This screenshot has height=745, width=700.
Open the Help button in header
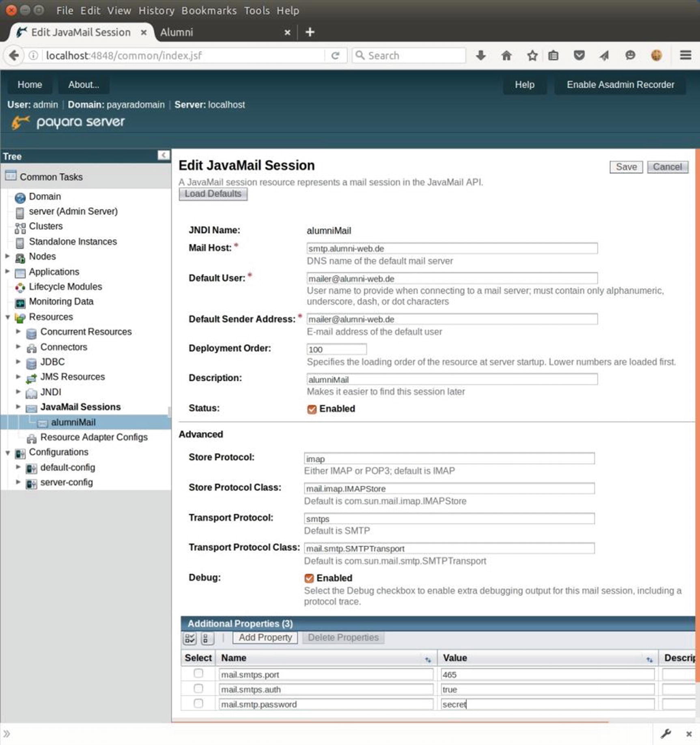(524, 85)
